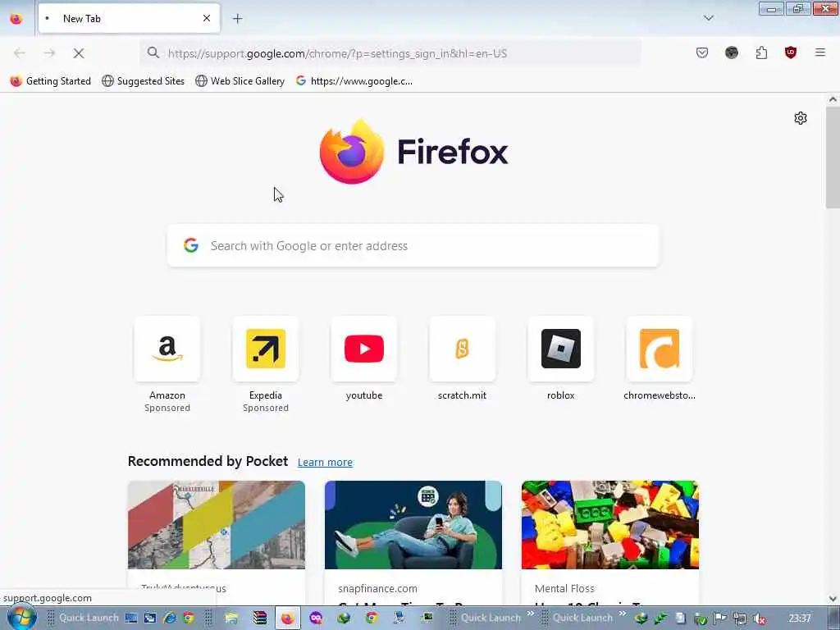Open the Pocket story with map image

coord(217,525)
